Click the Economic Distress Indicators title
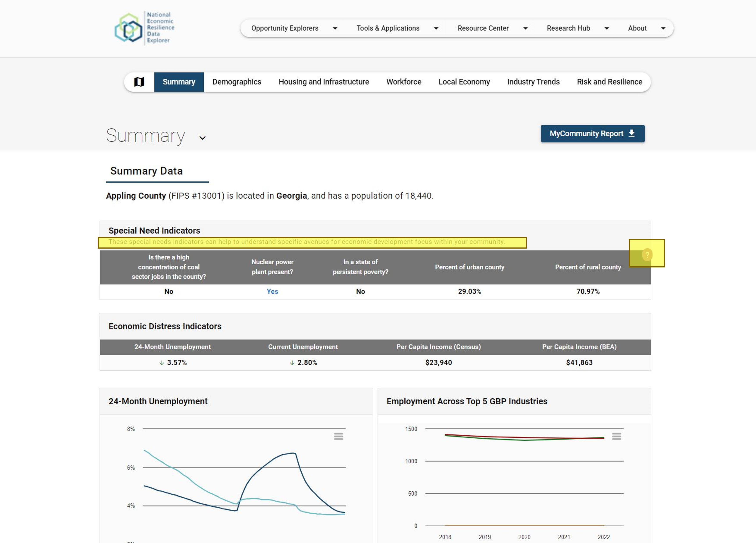756x543 pixels. pyautogui.click(x=165, y=326)
